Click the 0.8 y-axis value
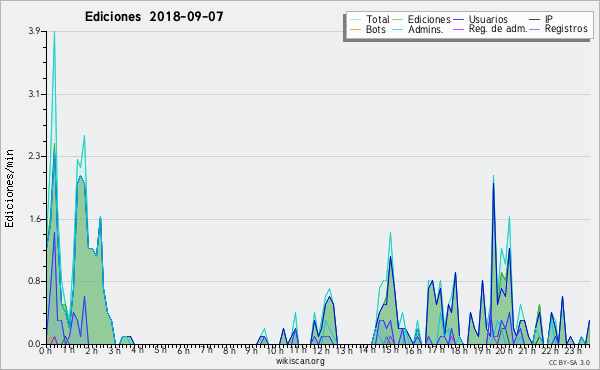The height and width of the screenshot is (370, 600). coord(34,282)
